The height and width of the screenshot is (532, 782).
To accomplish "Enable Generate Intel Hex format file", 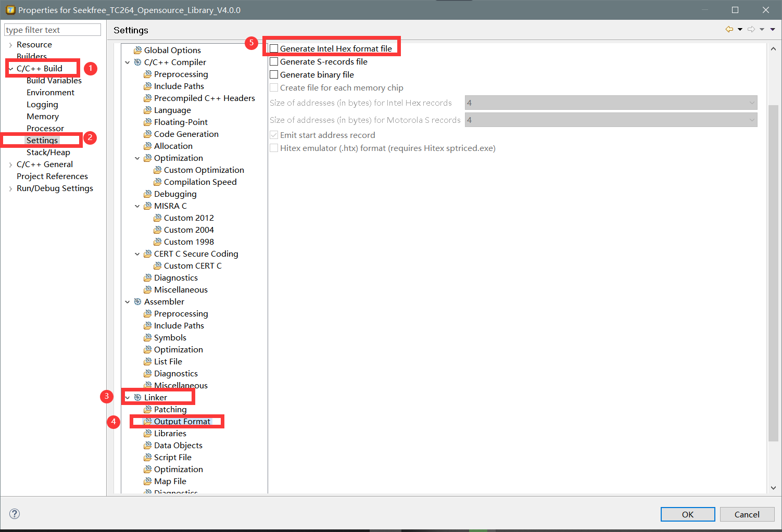I will click(x=274, y=49).
